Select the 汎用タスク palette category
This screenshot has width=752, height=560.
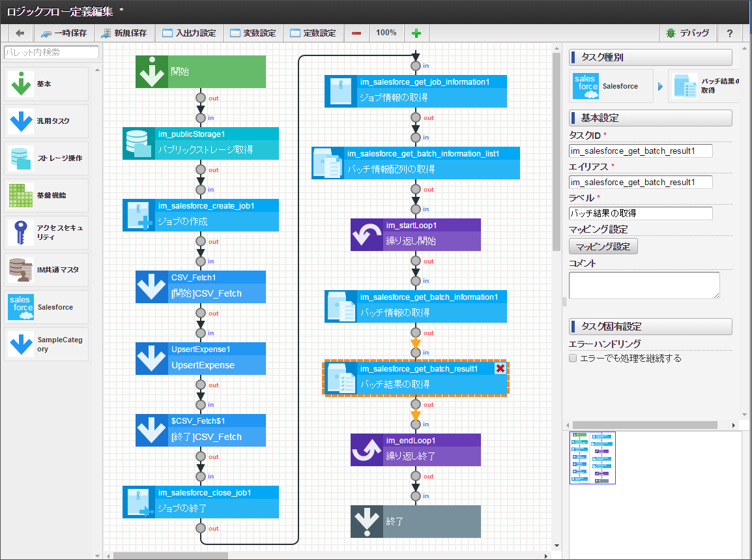pos(46,121)
